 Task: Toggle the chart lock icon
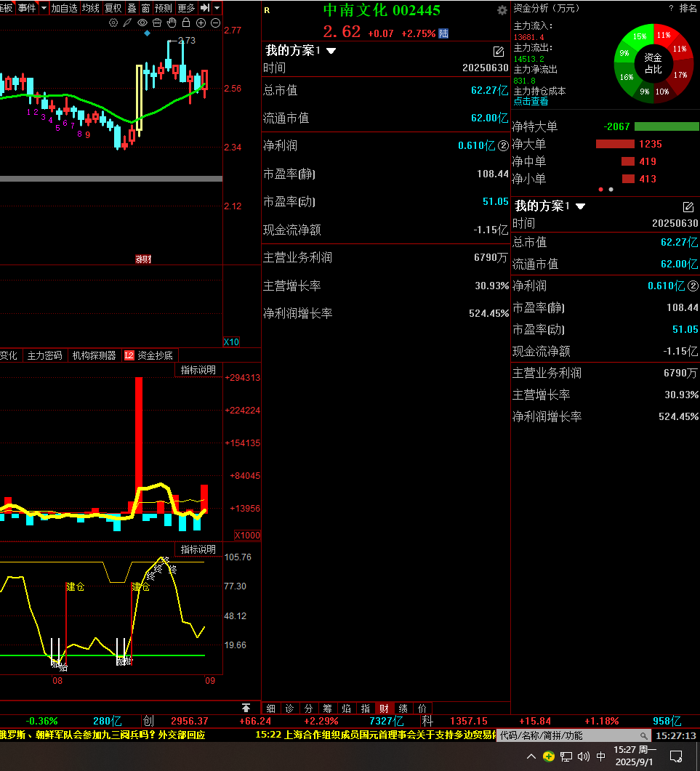coord(186,23)
